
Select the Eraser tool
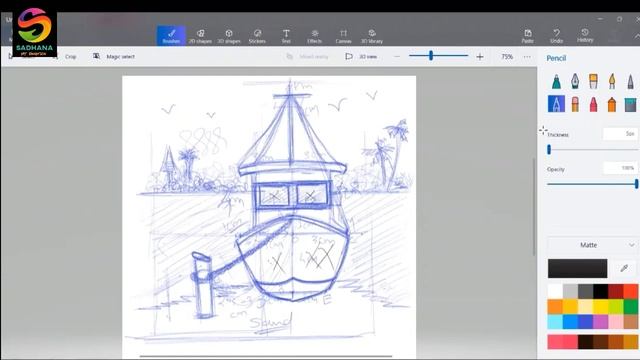coord(575,104)
